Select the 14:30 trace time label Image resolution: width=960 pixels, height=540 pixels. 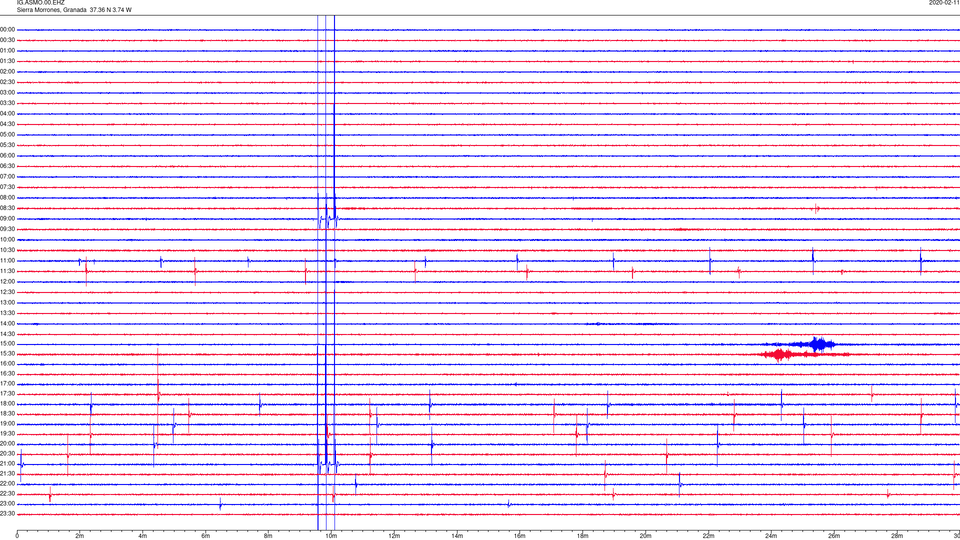(8, 334)
